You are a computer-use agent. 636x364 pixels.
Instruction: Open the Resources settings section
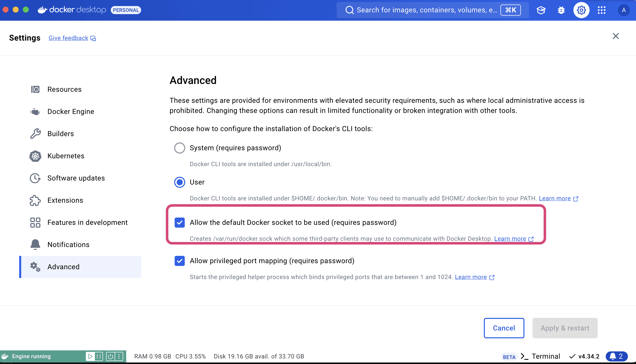tap(64, 89)
